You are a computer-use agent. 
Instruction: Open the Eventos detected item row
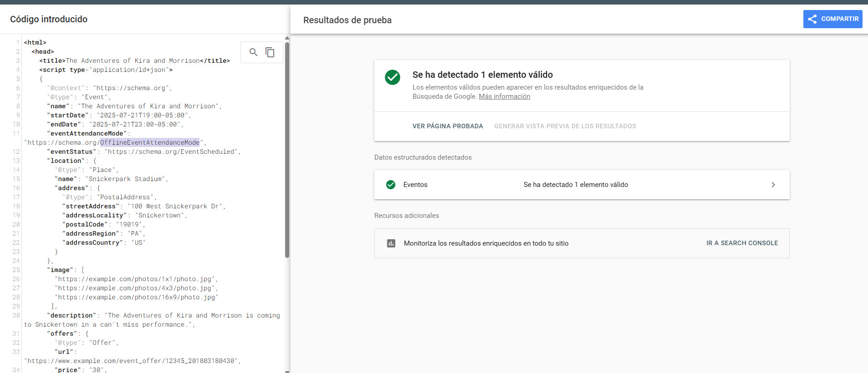pos(576,185)
